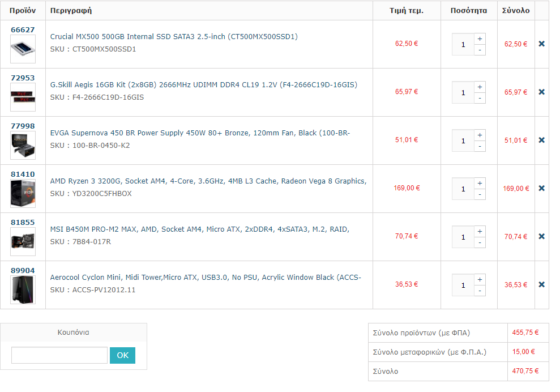
Task: Open G.Skill Aegis 16GB Kit product link
Action: (x=204, y=85)
